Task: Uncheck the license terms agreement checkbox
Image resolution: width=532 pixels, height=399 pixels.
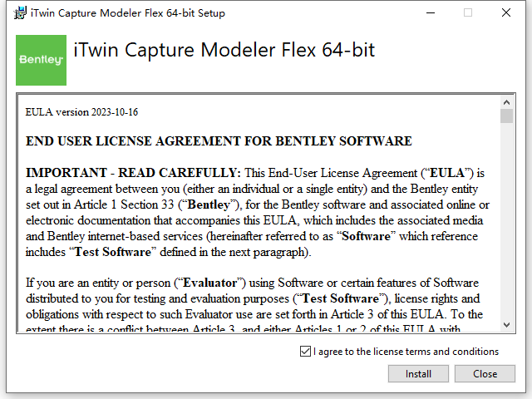Action: pos(305,351)
